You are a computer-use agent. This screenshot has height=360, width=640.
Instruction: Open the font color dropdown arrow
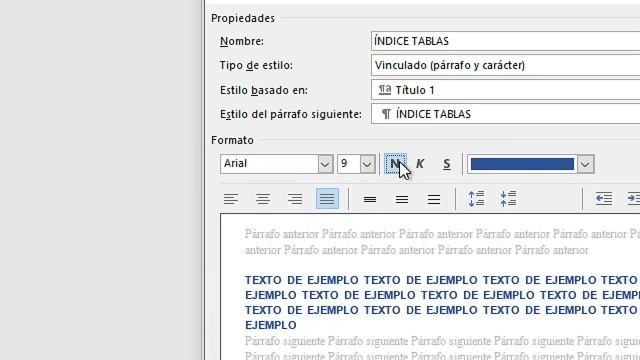[x=585, y=164]
